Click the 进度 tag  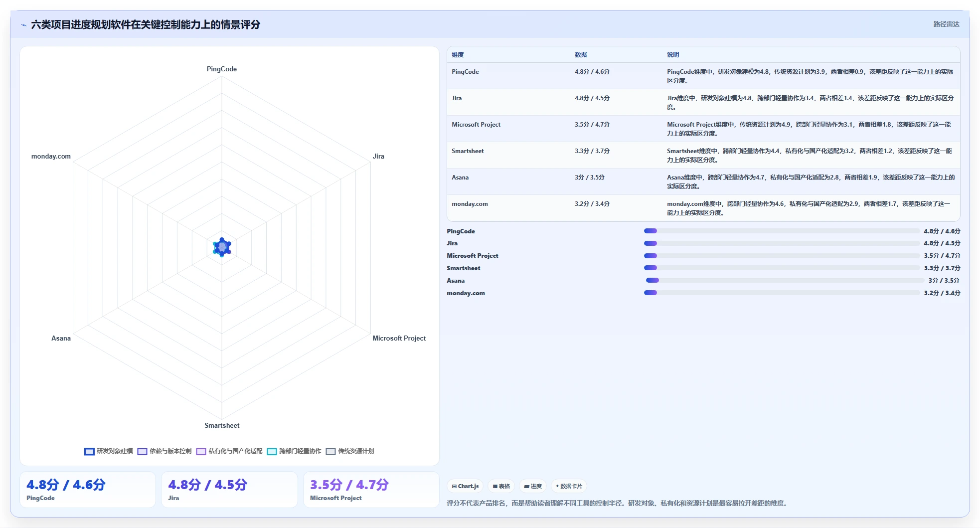point(533,486)
